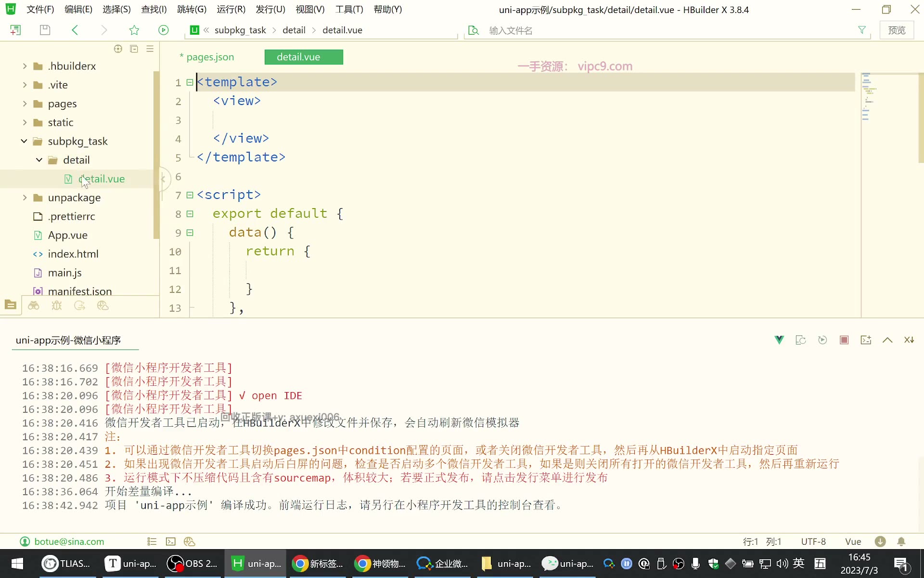The height and width of the screenshot is (578, 924).
Task: Click the botue@sina.com account link
Action: click(69, 541)
